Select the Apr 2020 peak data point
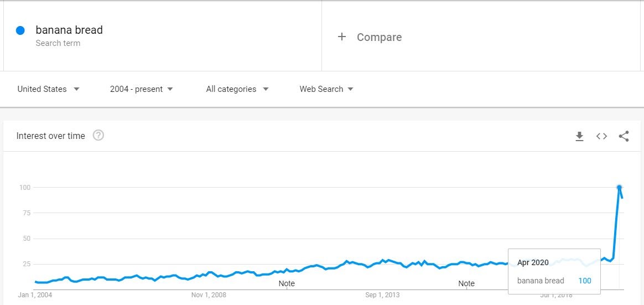 click(x=619, y=188)
